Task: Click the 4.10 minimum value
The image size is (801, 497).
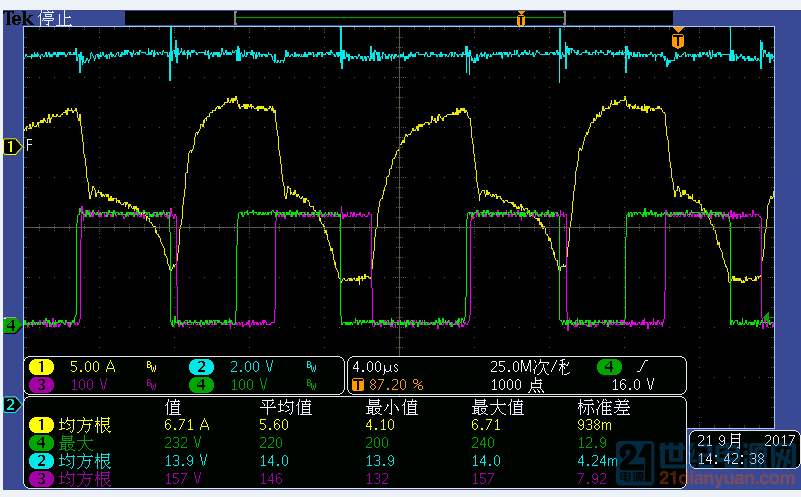Action: point(380,425)
